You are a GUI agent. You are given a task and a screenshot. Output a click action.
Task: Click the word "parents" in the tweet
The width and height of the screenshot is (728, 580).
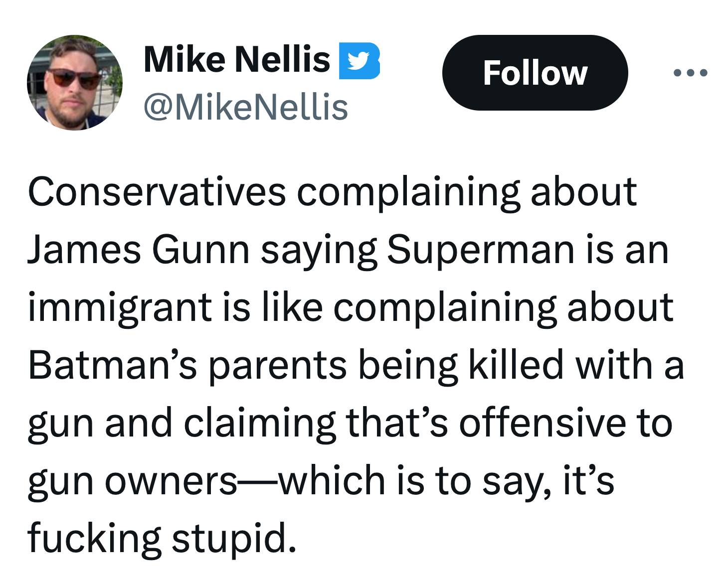(x=277, y=366)
